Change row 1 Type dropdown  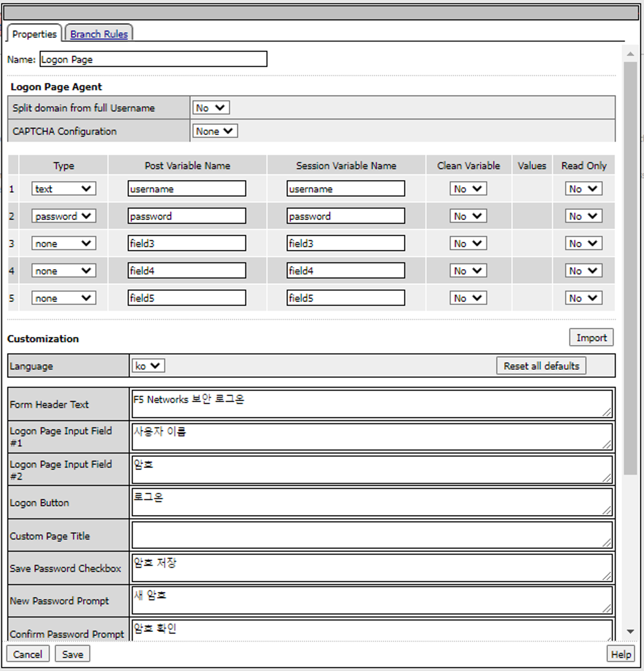pyautogui.click(x=63, y=189)
